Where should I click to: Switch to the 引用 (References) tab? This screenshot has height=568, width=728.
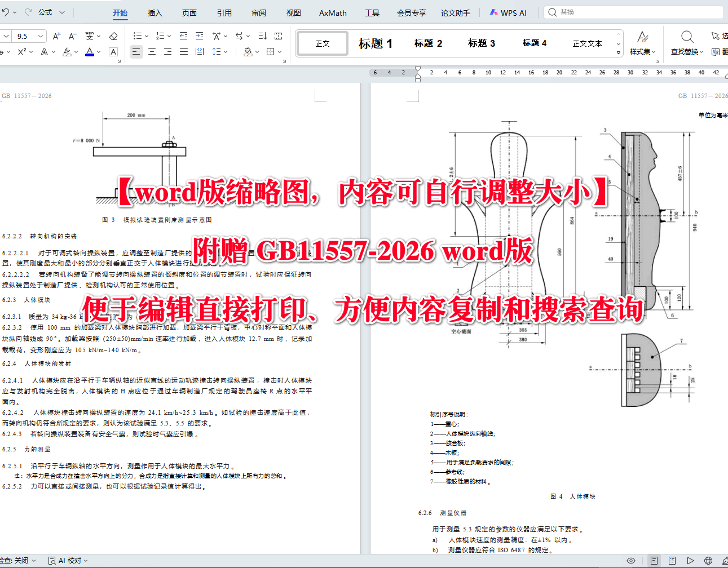tap(224, 13)
